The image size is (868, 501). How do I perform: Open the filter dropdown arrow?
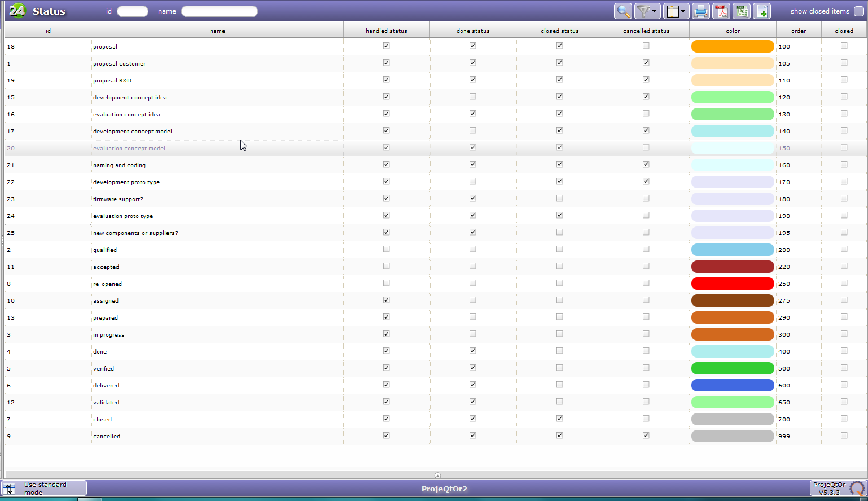(x=655, y=11)
